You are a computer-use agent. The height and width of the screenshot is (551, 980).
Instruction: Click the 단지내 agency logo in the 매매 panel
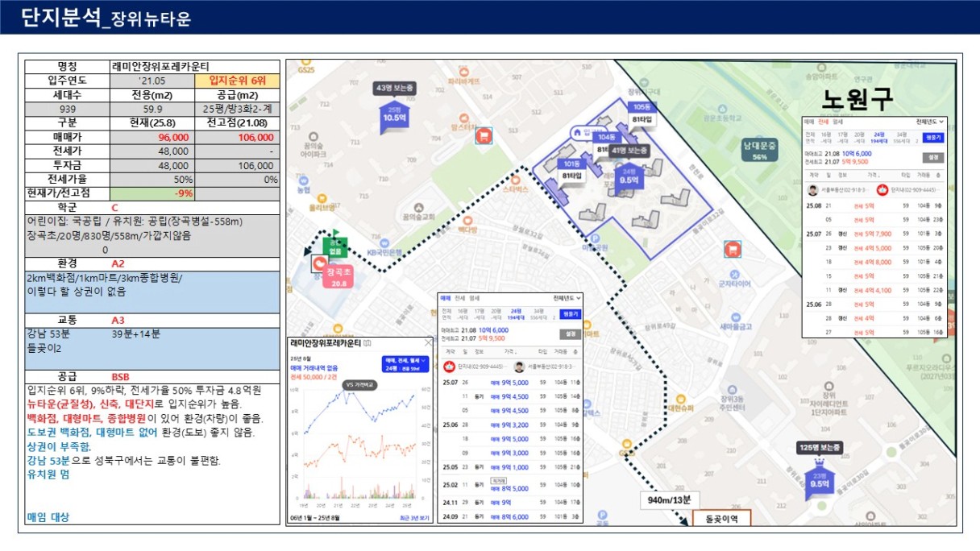pos(450,367)
